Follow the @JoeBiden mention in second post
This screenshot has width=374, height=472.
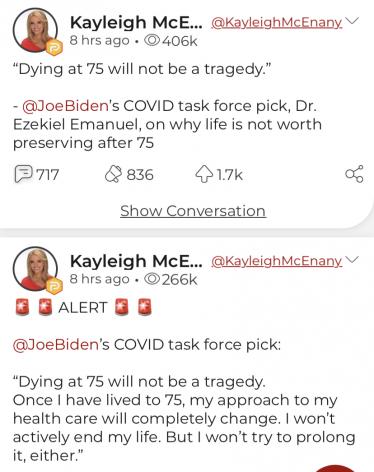pos(56,345)
